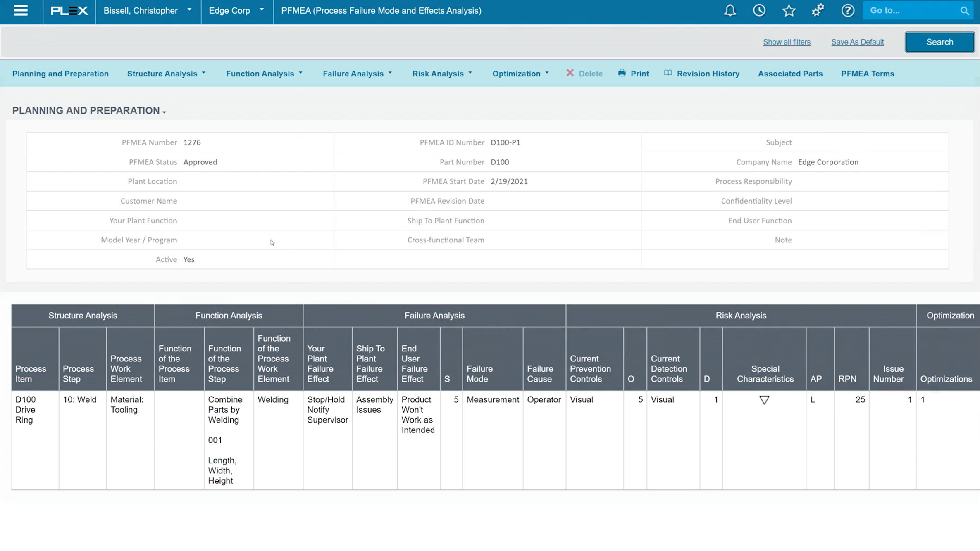Open the Edge Corp company dropdown

click(236, 11)
